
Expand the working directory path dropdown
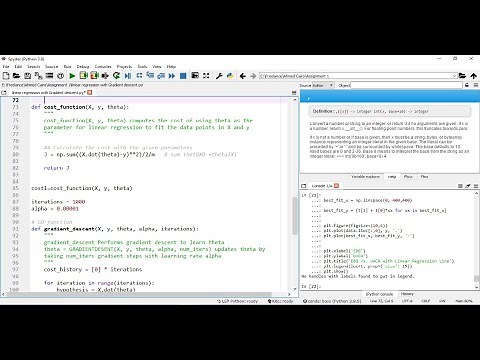click(454, 76)
